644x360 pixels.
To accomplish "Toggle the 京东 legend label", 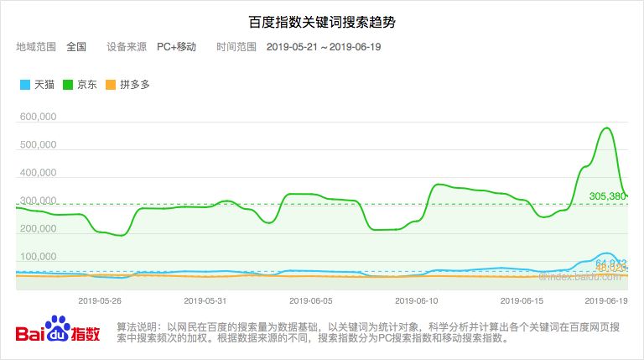I will coord(87,85).
